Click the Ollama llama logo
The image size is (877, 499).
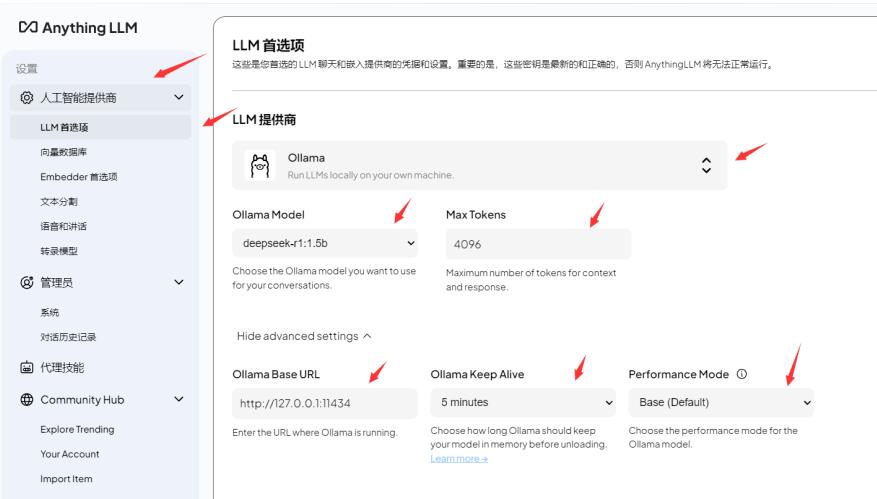(x=260, y=166)
